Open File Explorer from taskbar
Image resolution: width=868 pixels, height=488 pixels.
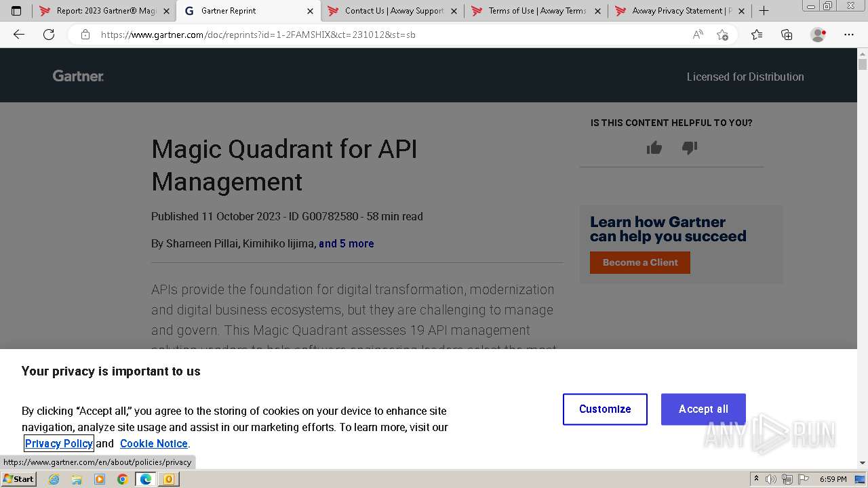coord(77,479)
